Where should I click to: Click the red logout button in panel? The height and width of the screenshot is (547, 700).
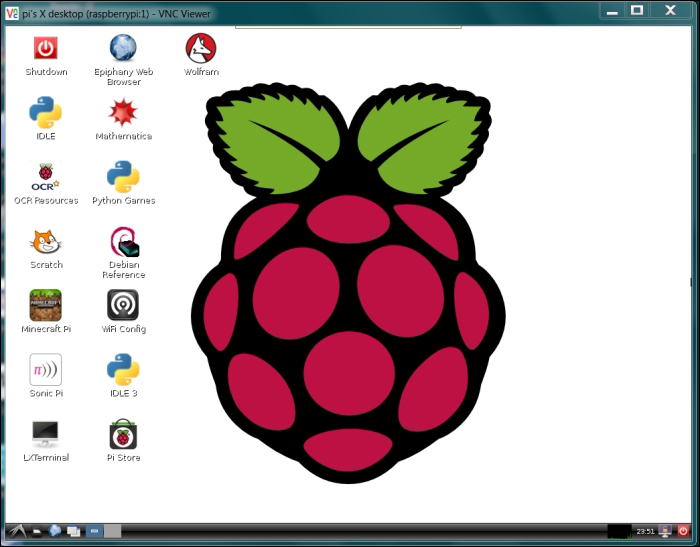pyautogui.click(x=683, y=531)
